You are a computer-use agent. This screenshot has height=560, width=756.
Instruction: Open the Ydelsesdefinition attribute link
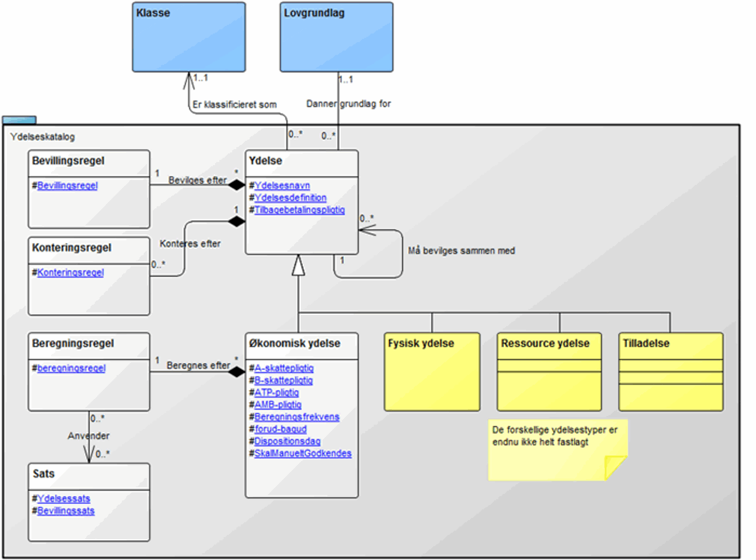click(x=290, y=198)
